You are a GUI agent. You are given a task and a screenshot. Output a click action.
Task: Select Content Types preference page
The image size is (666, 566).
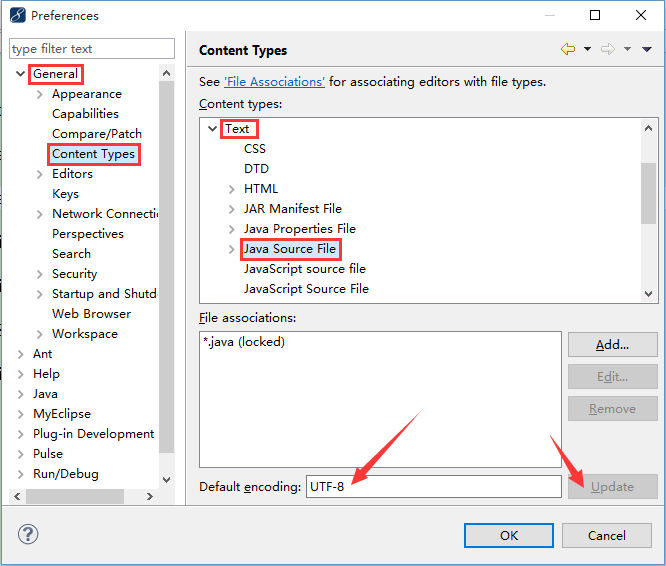point(93,154)
